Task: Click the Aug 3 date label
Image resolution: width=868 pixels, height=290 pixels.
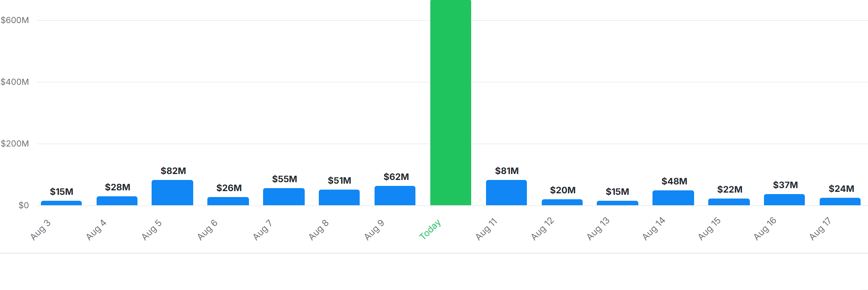Action: (x=41, y=230)
